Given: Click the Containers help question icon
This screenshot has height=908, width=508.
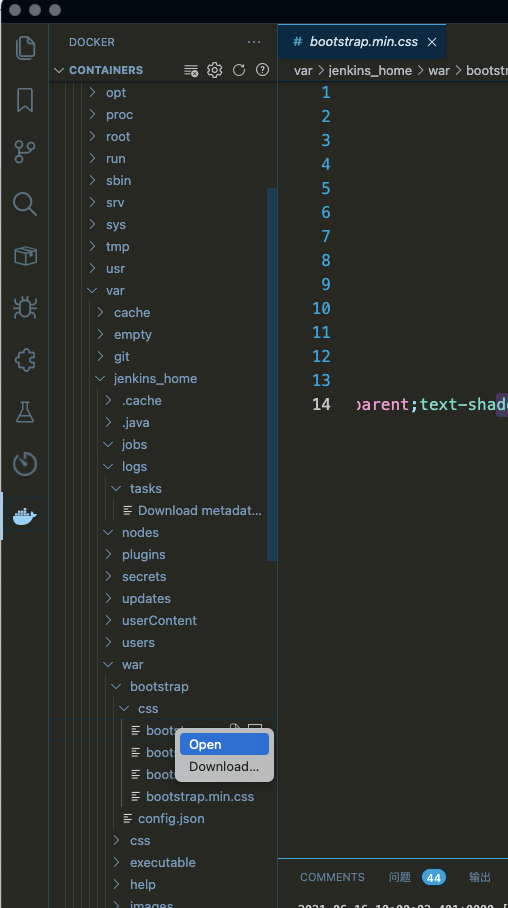Looking at the screenshot, I should pyautogui.click(x=262, y=70).
